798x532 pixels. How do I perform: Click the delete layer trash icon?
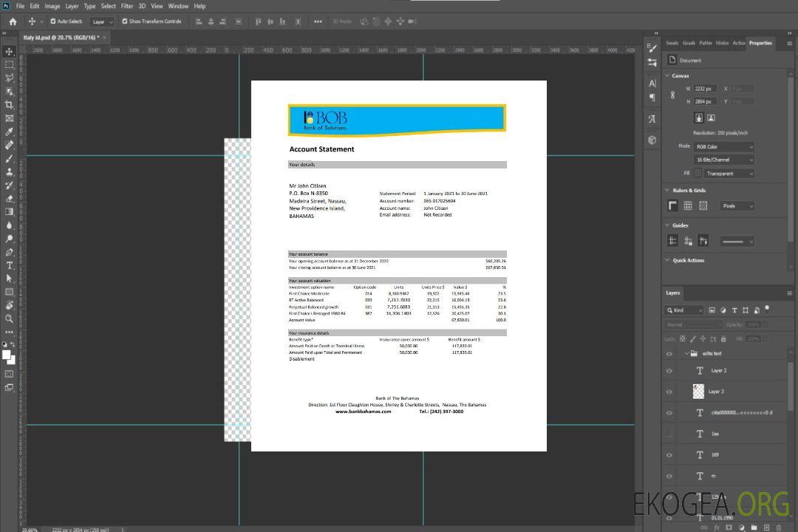coord(779,528)
